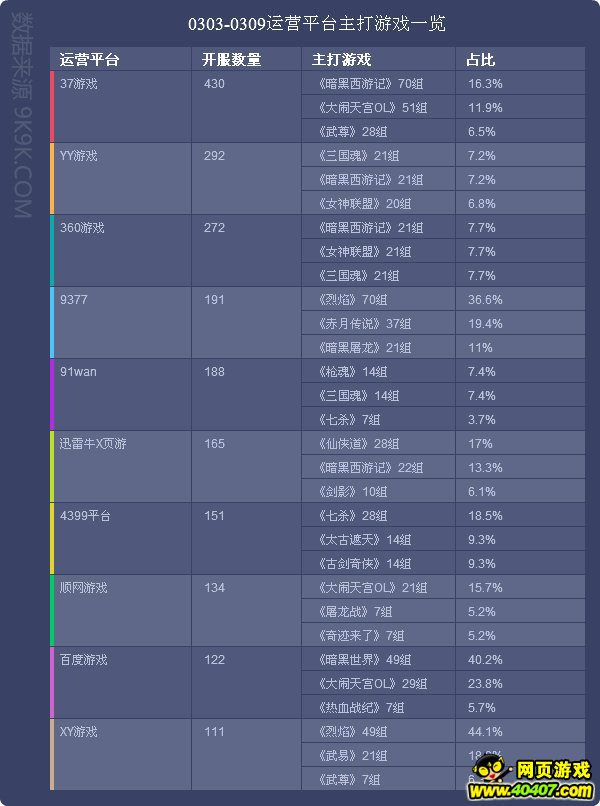Click the 4399平台 platform cell
The width and height of the screenshot is (600, 806).
click(x=122, y=538)
